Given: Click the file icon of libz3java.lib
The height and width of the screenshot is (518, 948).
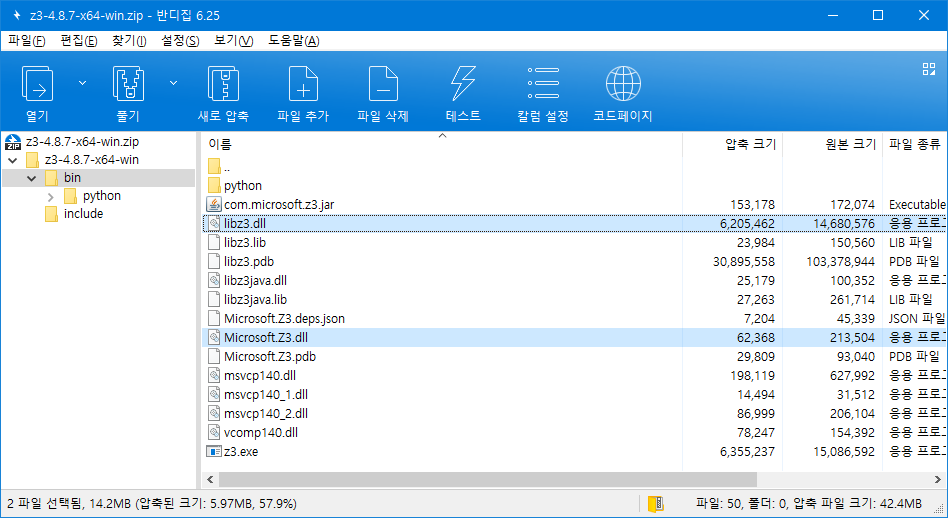Looking at the screenshot, I should pos(213,299).
